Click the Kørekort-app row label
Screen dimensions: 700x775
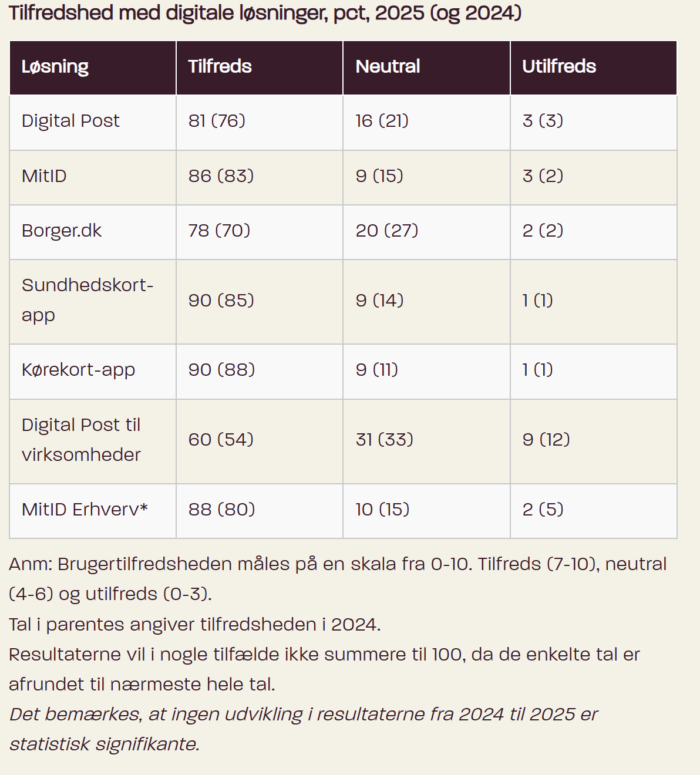point(78,370)
